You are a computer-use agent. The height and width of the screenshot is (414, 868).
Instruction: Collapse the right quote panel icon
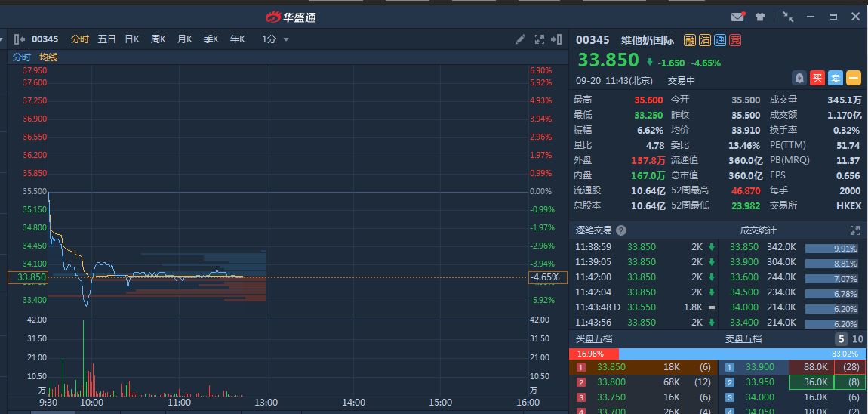556,39
